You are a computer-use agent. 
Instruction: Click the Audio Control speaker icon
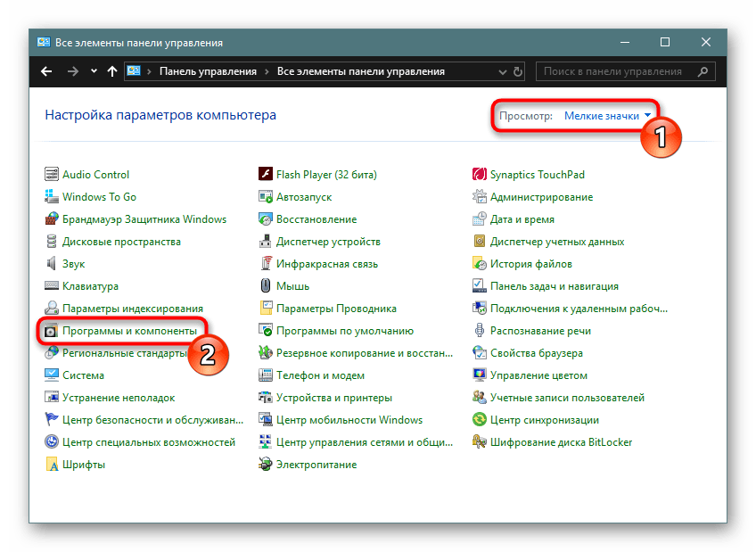[52, 175]
